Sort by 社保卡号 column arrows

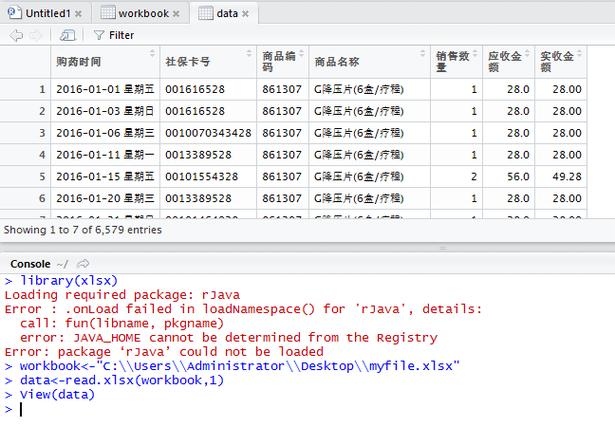(x=249, y=53)
